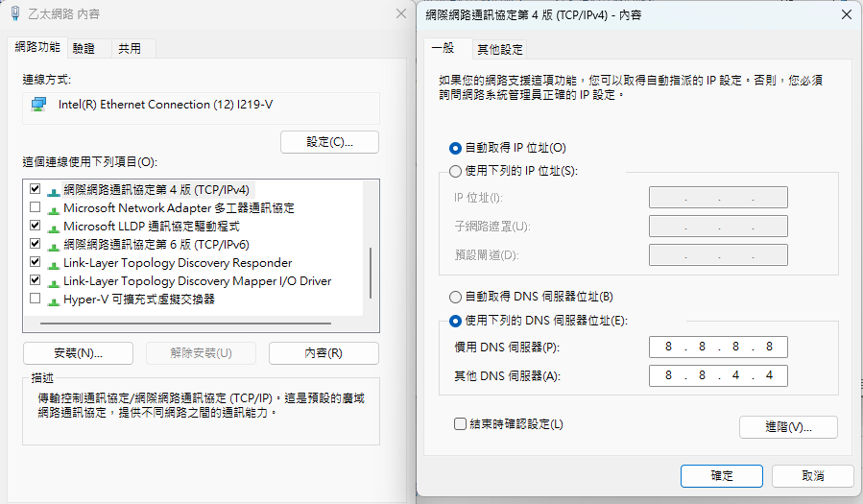Switch to the 驗證 tab

click(x=84, y=48)
